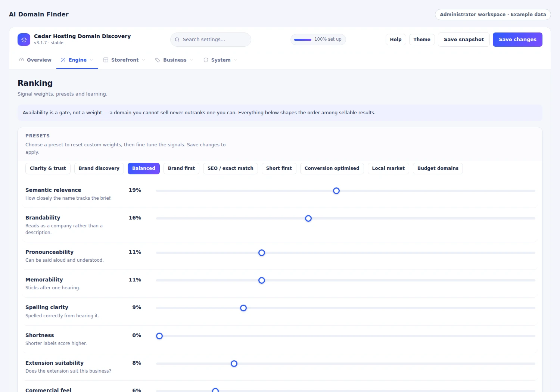Click the Business tag icon
Image resolution: width=560 pixels, height=392 pixels.
[x=158, y=60]
